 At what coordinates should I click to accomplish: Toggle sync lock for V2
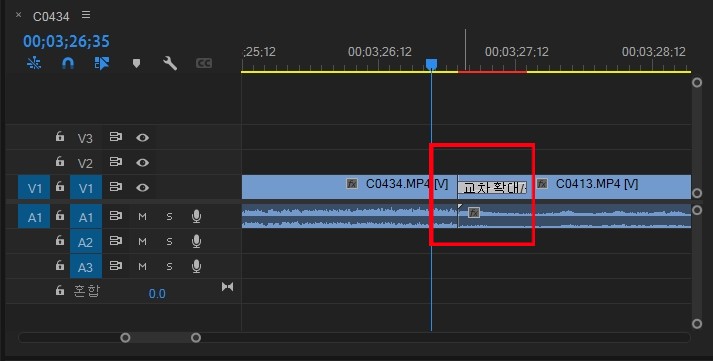tap(116, 162)
